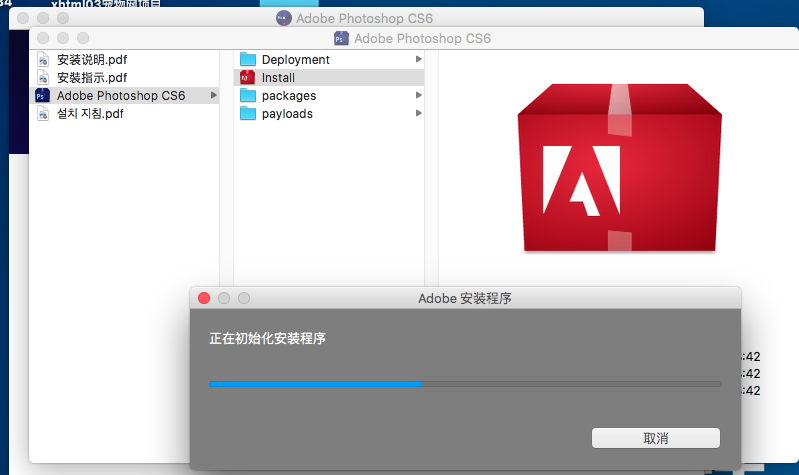Image resolution: width=799 pixels, height=475 pixels.
Task: Click the Adobe Photoshop CS6 folder Ps icon
Action: [x=42, y=96]
